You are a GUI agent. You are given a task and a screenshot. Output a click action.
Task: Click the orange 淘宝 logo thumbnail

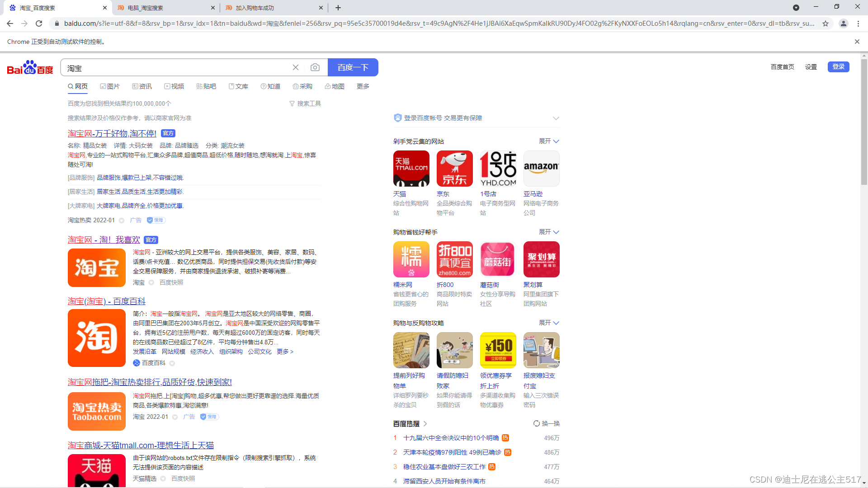[96, 267]
